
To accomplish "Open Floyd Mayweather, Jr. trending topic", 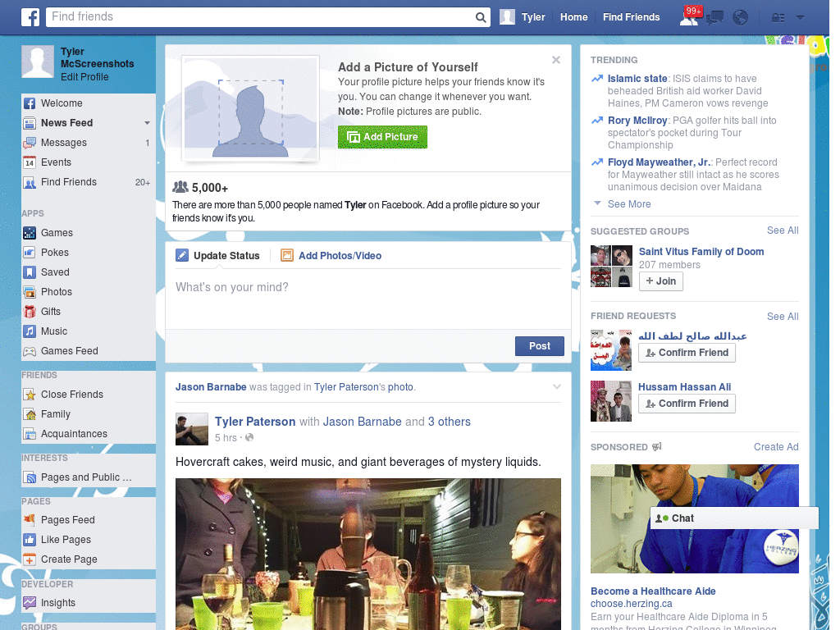I will 659,162.
